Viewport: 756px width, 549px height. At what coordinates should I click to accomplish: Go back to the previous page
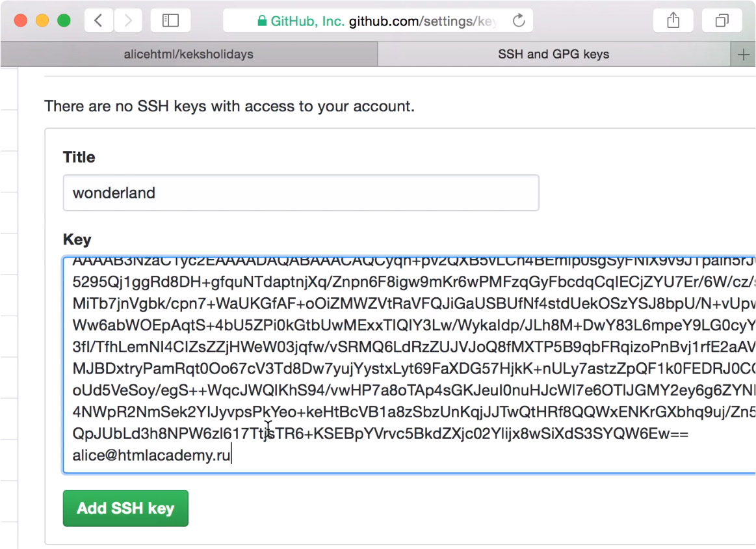99,21
